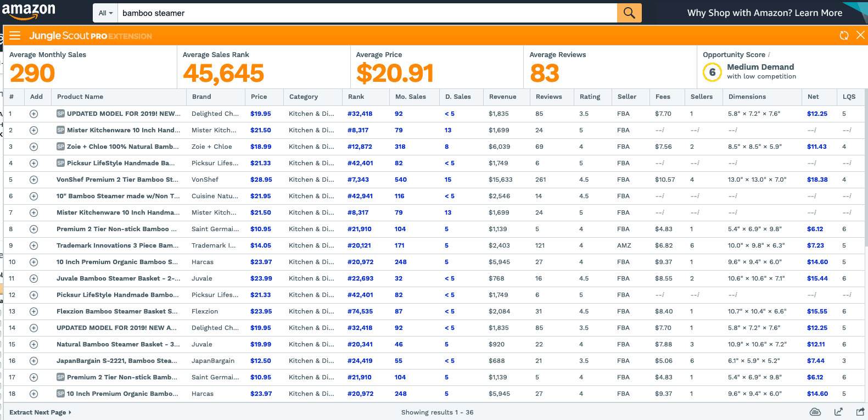
Task: Sort table by Brand column
Action: click(201, 97)
